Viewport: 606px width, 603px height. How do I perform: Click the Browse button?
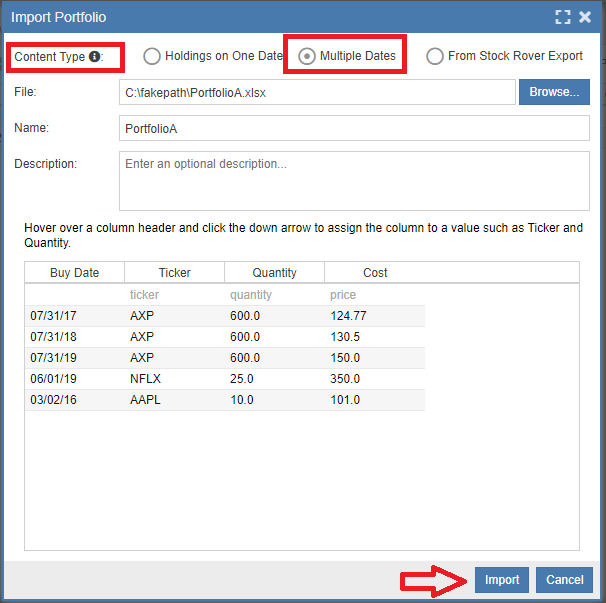(554, 92)
